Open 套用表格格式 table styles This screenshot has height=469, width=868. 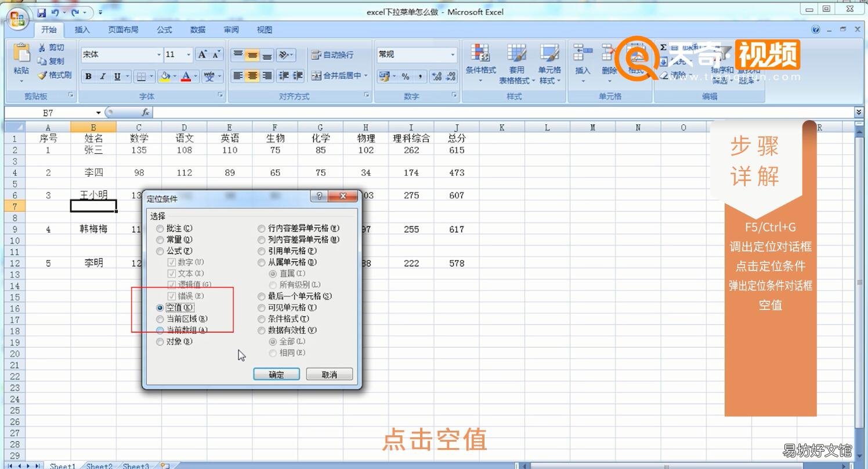[x=516, y=64]
